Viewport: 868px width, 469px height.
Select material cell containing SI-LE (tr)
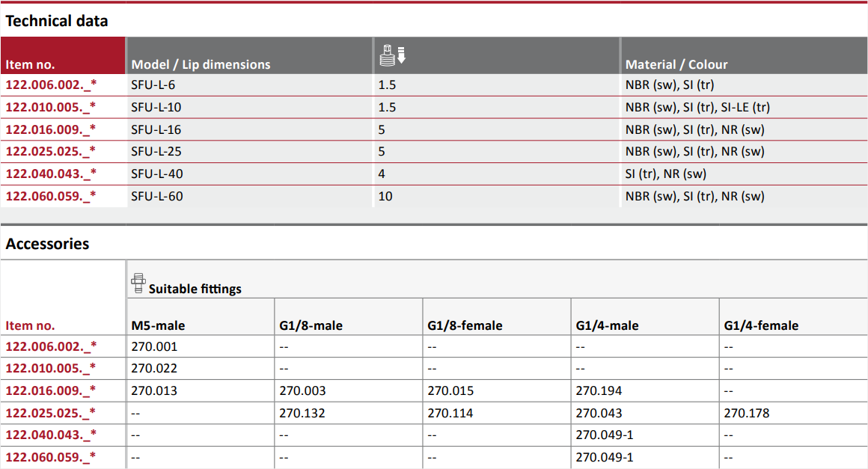click(697, 107)
